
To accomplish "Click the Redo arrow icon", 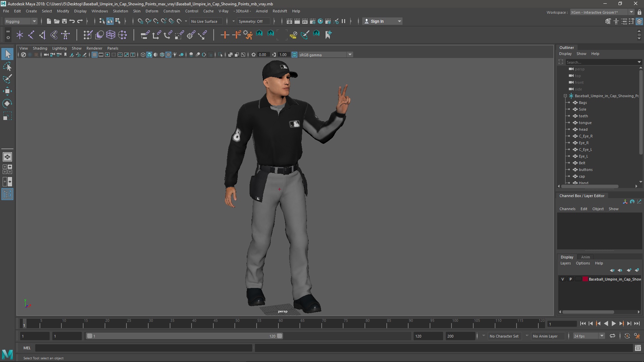I will (80, 21).
